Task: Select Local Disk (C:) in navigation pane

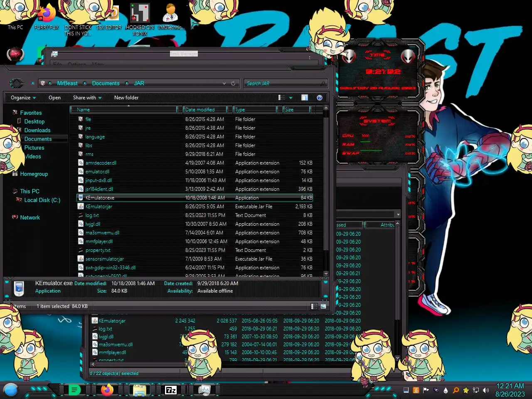Action: 42,200
